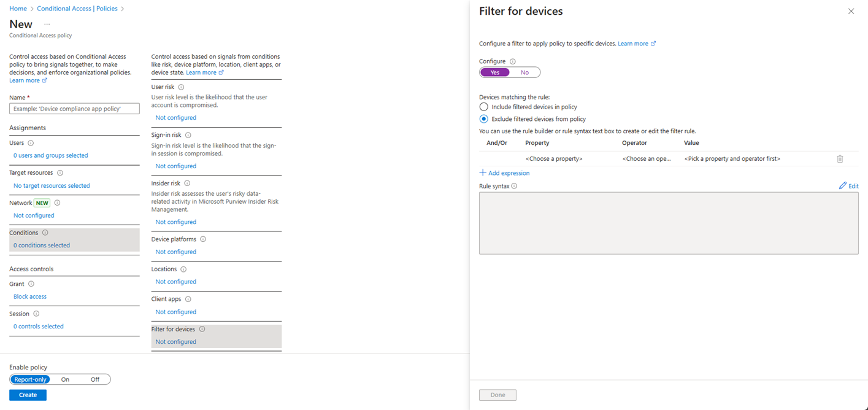Click info icon beside Device platforms

[x=203, y=239]
